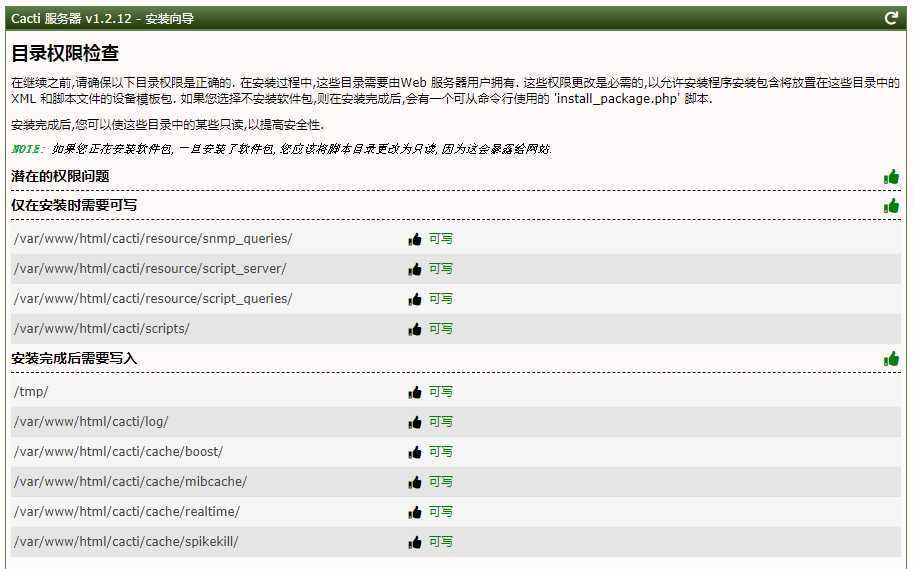Click thumbs-up icon in the script_server row
This screenshot has width=913, height=569.
tap(415, 269)
